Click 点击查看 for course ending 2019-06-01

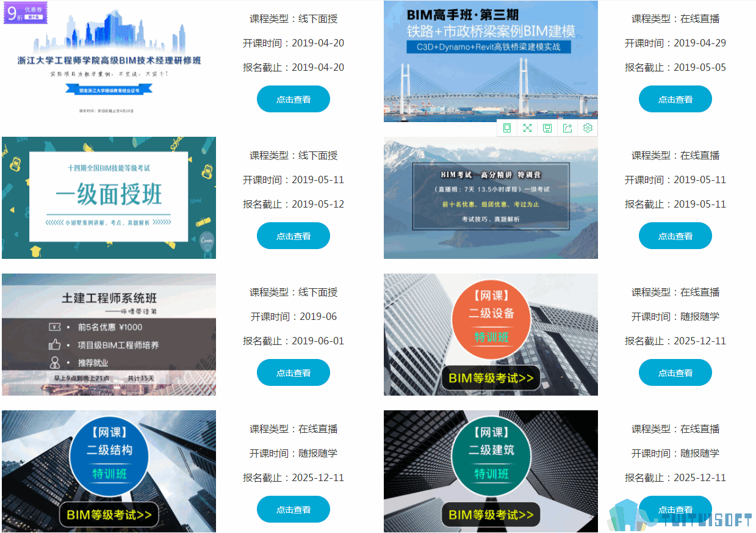click(x=293, y=372)
